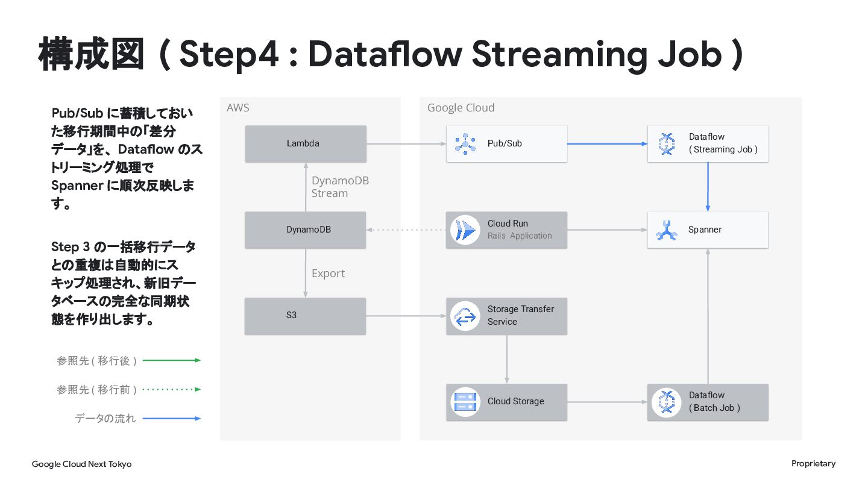Click the "Export" arrow label
The height and width of the screenshot is (488, 868).
tap(328, 274)
